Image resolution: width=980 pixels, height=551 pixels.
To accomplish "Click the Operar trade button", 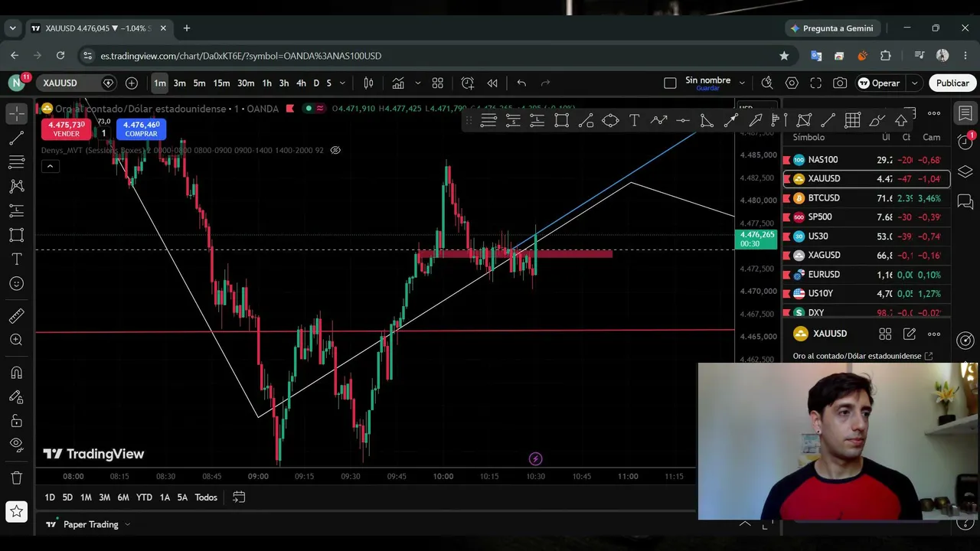I will pyautogui.click(x=879, y=83).
